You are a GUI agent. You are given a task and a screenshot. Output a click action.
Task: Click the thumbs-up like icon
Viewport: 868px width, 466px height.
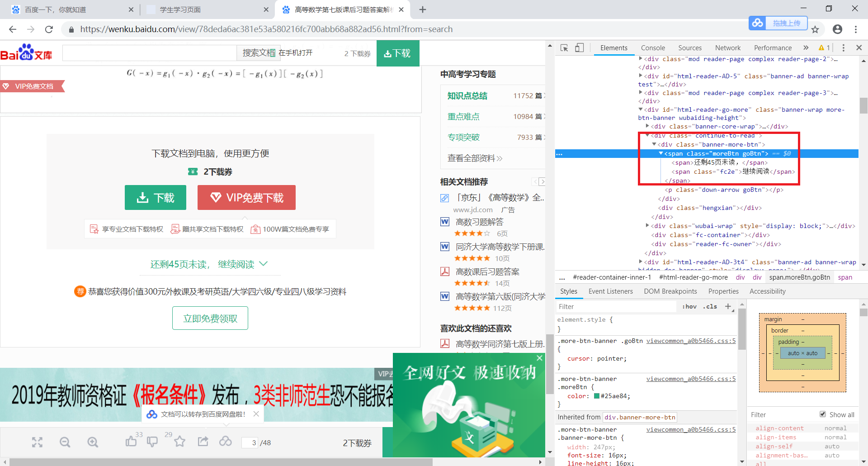pos(131,441)
